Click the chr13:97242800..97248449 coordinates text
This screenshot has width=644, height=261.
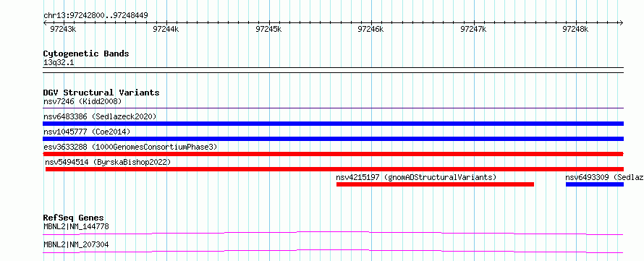[96, 16]
